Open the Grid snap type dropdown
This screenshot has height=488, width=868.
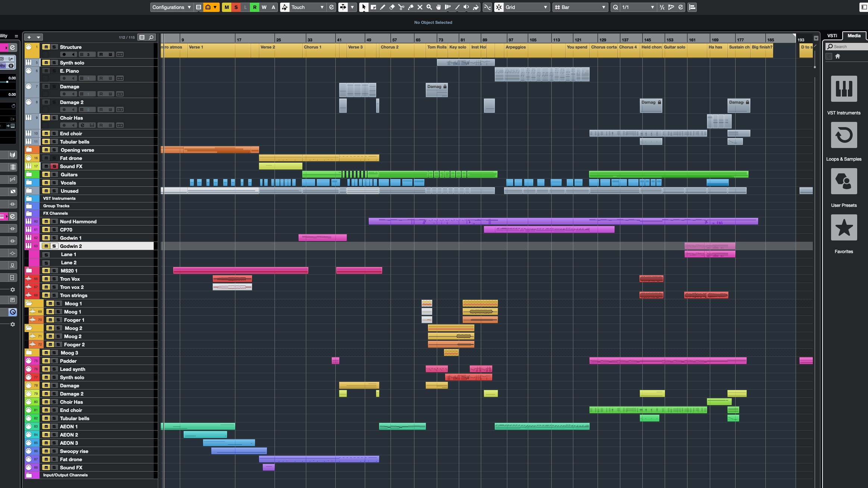(x=526, y=7)
